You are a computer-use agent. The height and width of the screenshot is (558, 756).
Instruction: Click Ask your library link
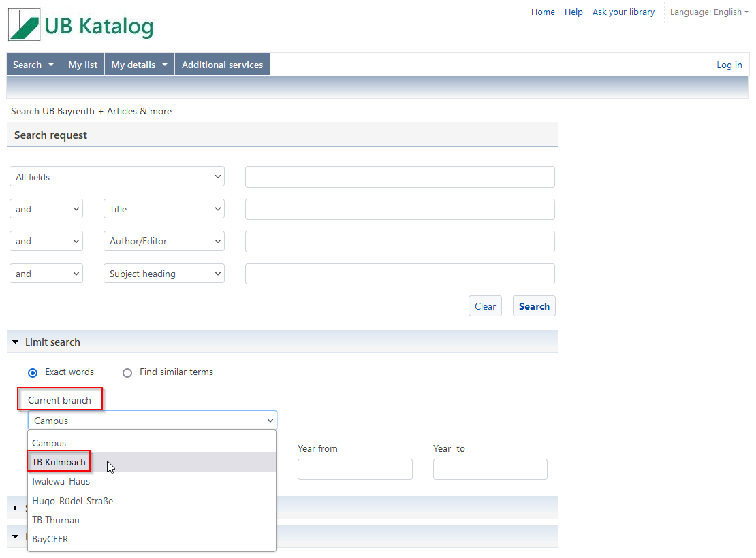(623, 12)
